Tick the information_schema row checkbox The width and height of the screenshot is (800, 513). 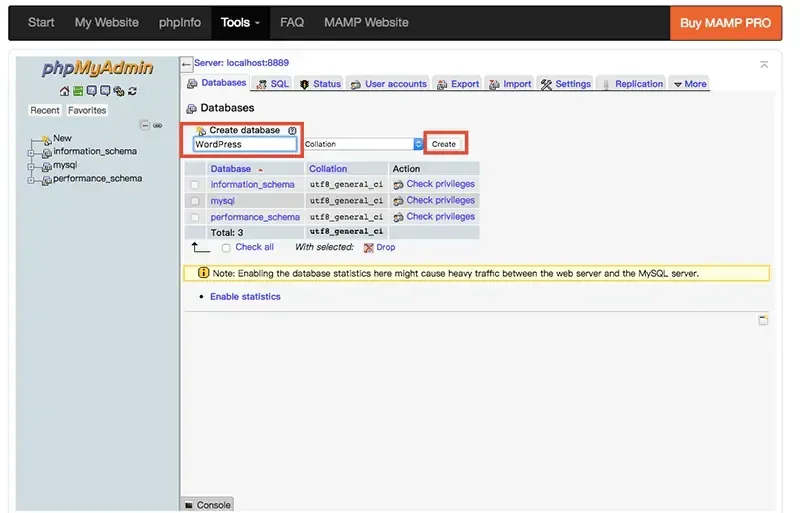[195, 185]
